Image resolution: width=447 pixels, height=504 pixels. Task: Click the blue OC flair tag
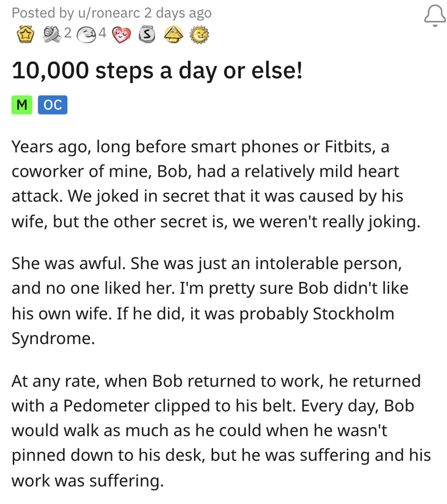53,105
